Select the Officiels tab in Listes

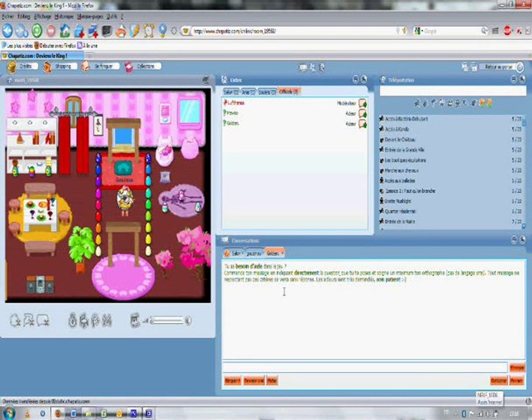(x=288, y=92)
